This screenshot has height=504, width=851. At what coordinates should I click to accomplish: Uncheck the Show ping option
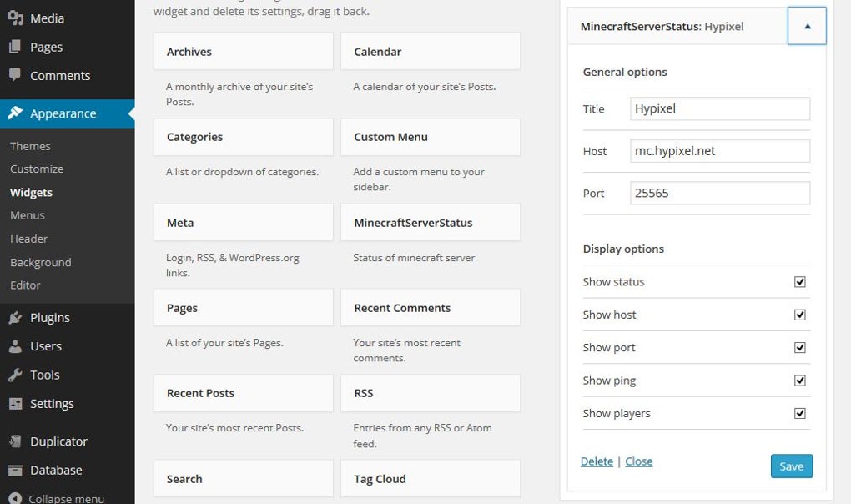pyautogui.click(x=799, y=380)
